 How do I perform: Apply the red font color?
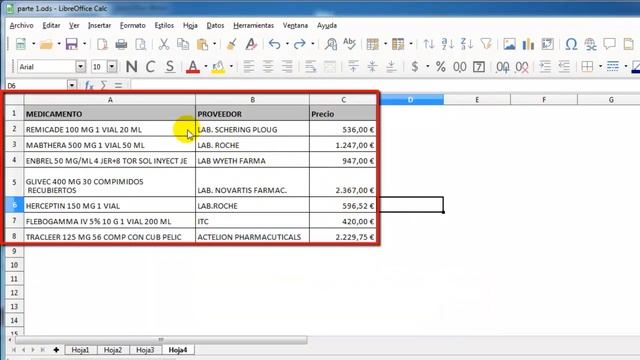point(193,67)
